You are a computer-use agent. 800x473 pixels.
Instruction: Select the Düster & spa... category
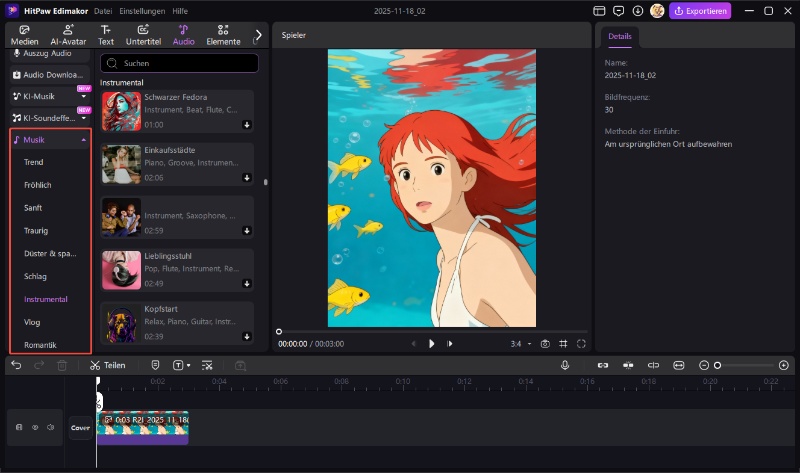50,254
